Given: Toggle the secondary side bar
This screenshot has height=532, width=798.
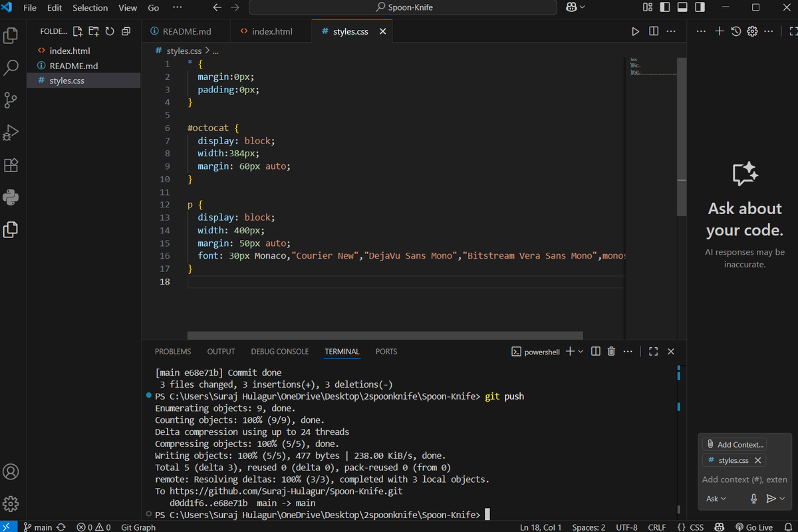Looking at the screenshot, I should [698, 7].
